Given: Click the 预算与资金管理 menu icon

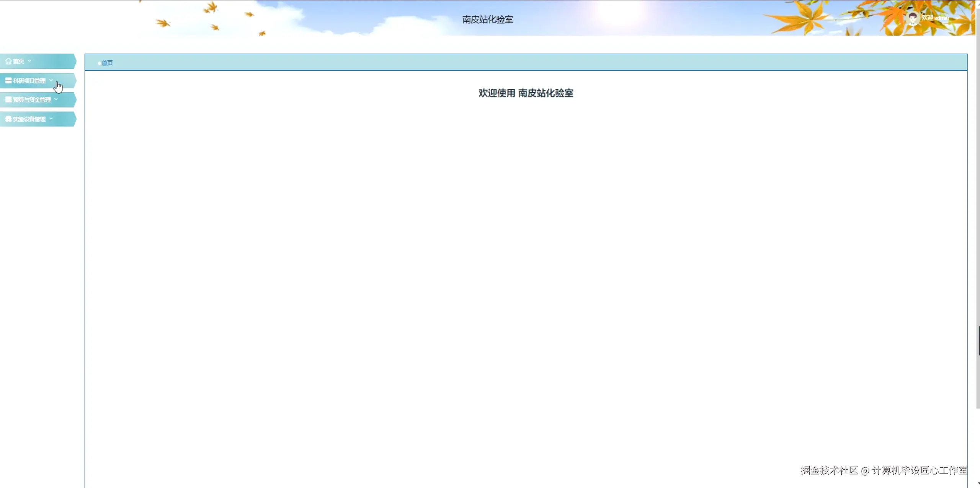Looking at the screenshot, I should click(x=8, y=100).
